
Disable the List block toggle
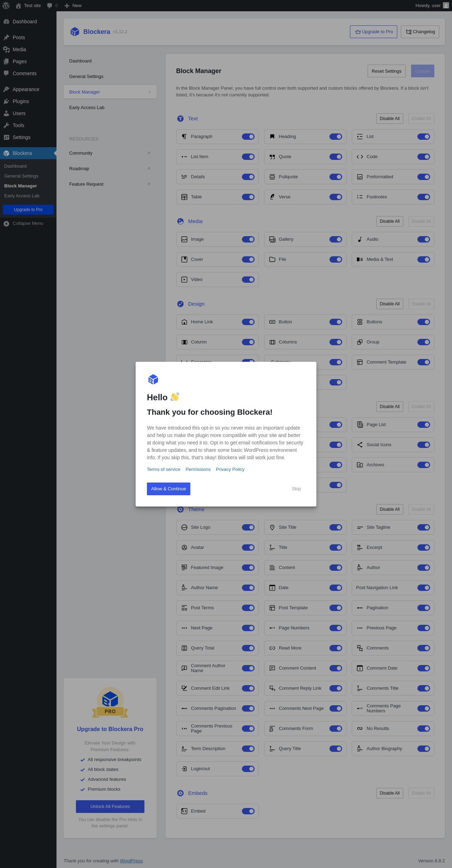point(424,137)
